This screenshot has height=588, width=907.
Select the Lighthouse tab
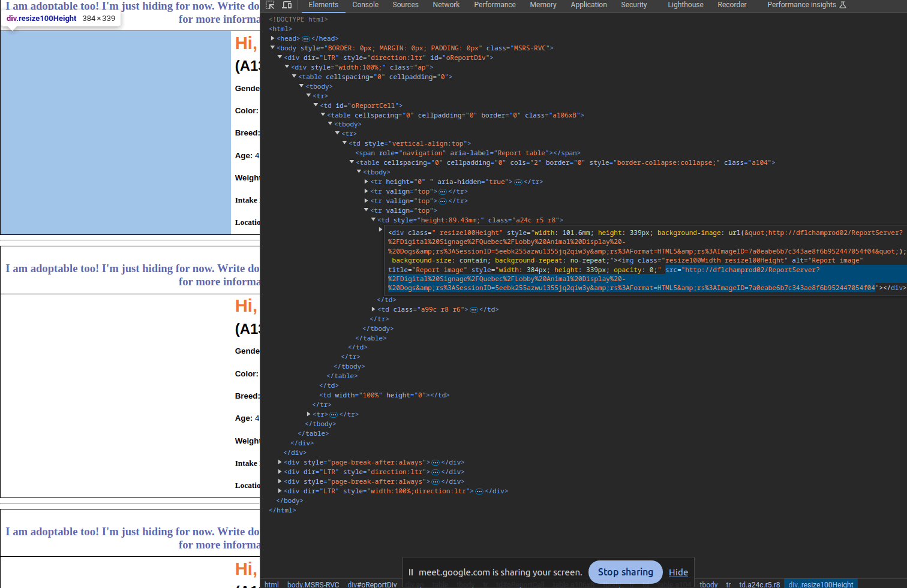tap(686, 5)
